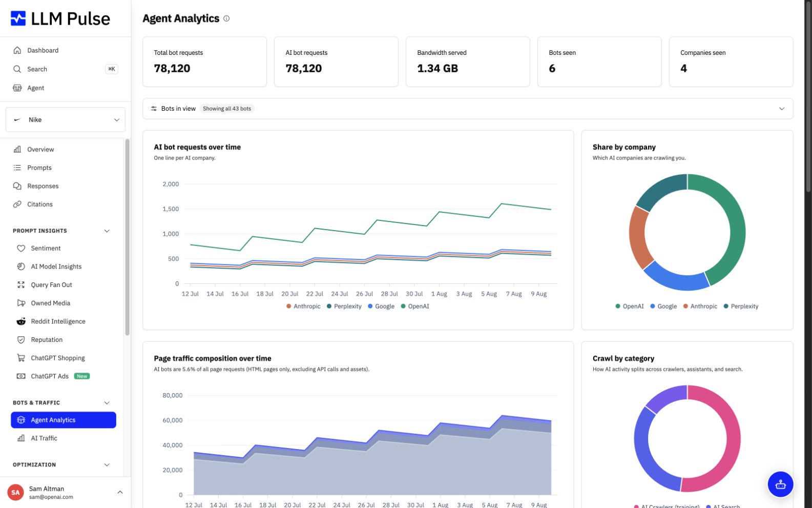Click the Agent Analytics globe icon
This screenshot has height=508, width=812.
pyautogui.click(x=21, y=420)
